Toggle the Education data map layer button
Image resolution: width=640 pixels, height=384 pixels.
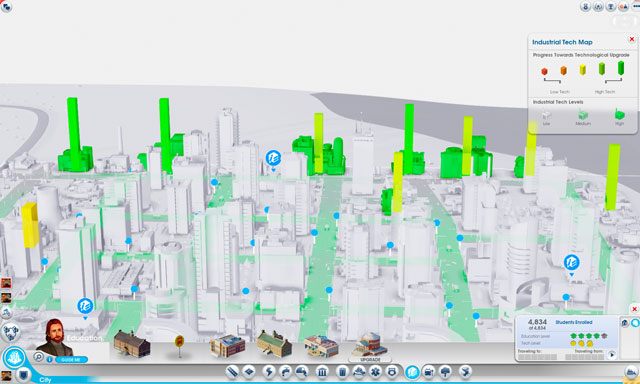[x=625, y=323]
